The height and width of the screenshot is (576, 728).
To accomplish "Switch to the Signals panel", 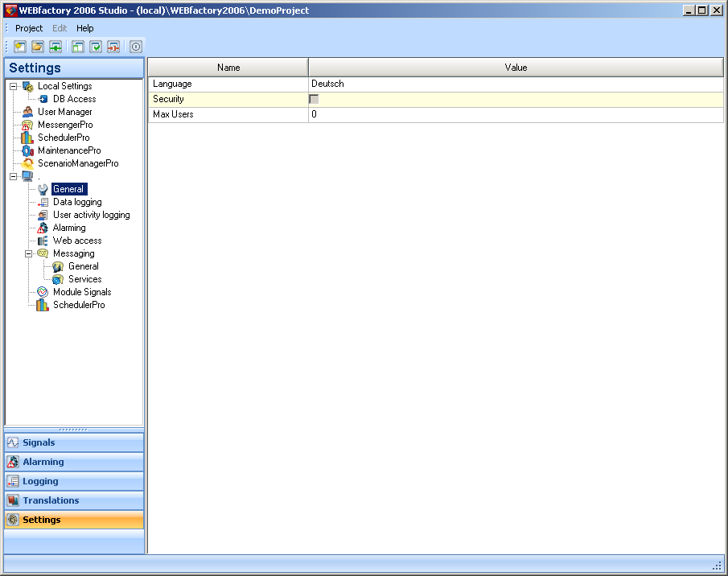I will tap(39, 442).
